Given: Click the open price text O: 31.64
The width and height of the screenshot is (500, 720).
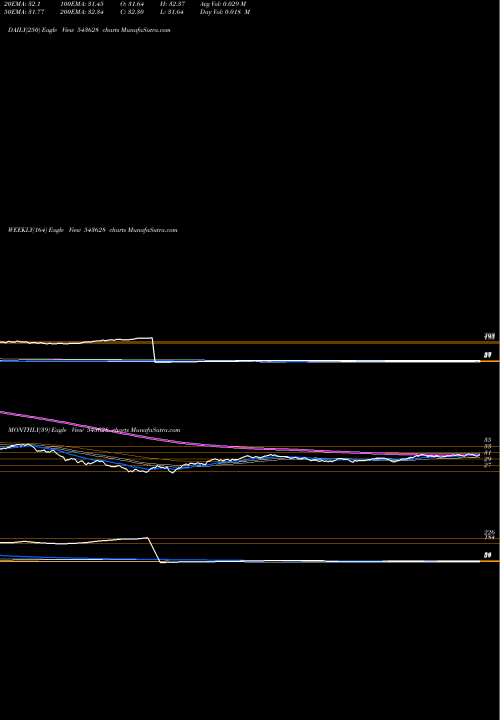Looking at the screenshot, I should 132,4.
